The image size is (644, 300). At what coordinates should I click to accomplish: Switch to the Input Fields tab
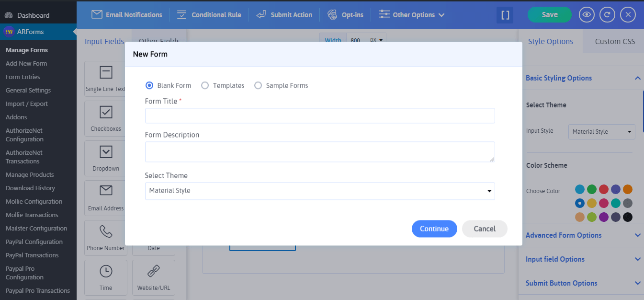[x=104, y=41]
